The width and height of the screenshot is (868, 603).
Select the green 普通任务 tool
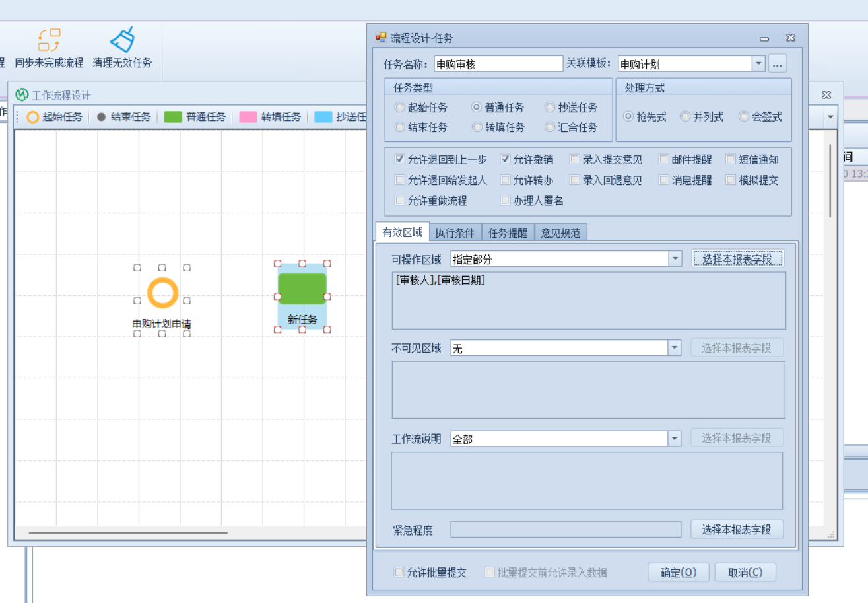[173, 117]
